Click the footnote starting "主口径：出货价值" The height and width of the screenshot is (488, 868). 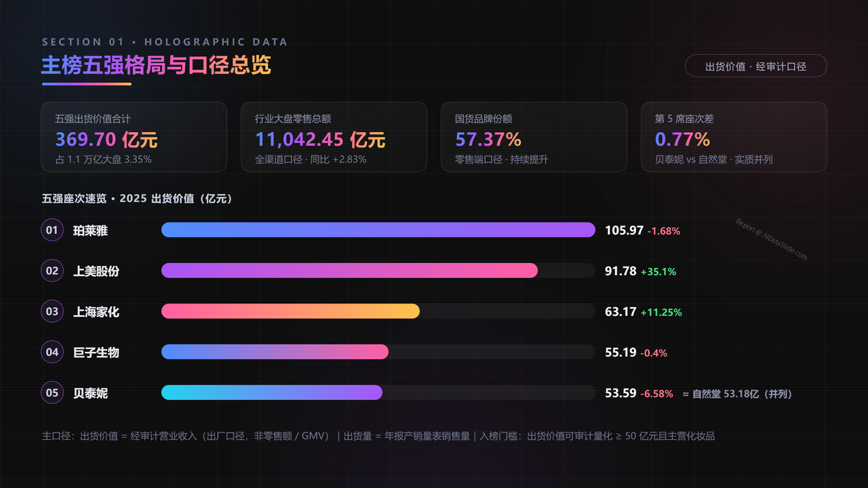click(186, 436)
